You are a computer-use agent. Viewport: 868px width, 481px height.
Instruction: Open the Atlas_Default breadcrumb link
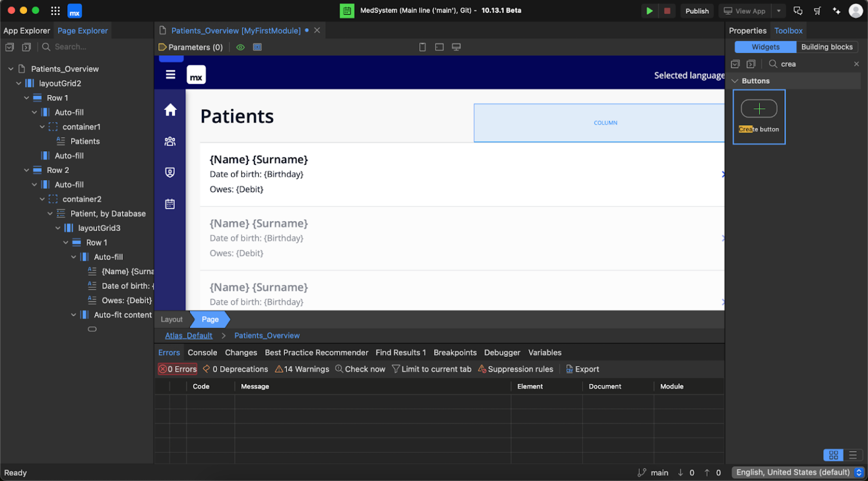coord(188,335)
